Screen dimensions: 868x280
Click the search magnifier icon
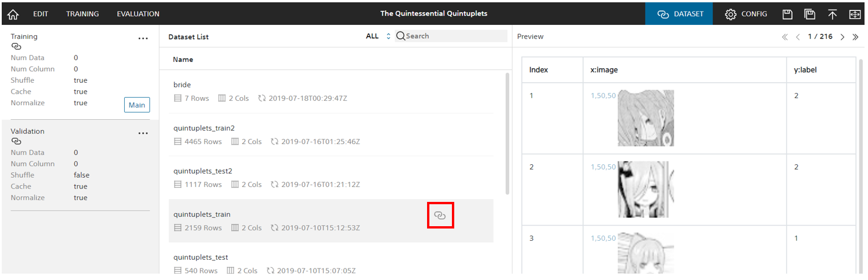pos(400,36)
